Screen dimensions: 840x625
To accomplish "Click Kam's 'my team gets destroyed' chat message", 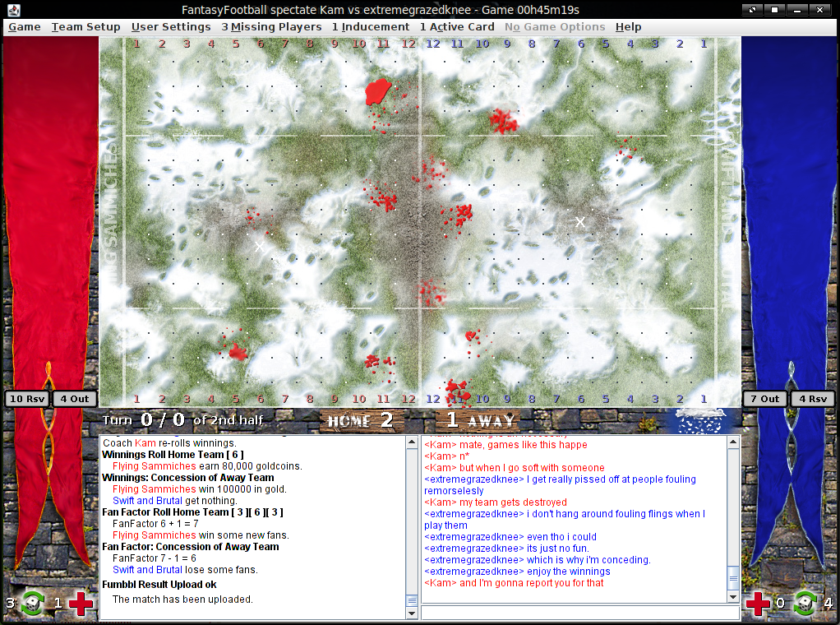I will 496,502.
